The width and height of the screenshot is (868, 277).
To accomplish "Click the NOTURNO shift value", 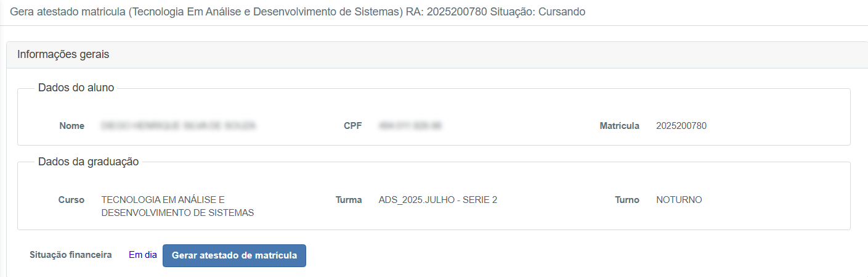I will click(679, 200).
